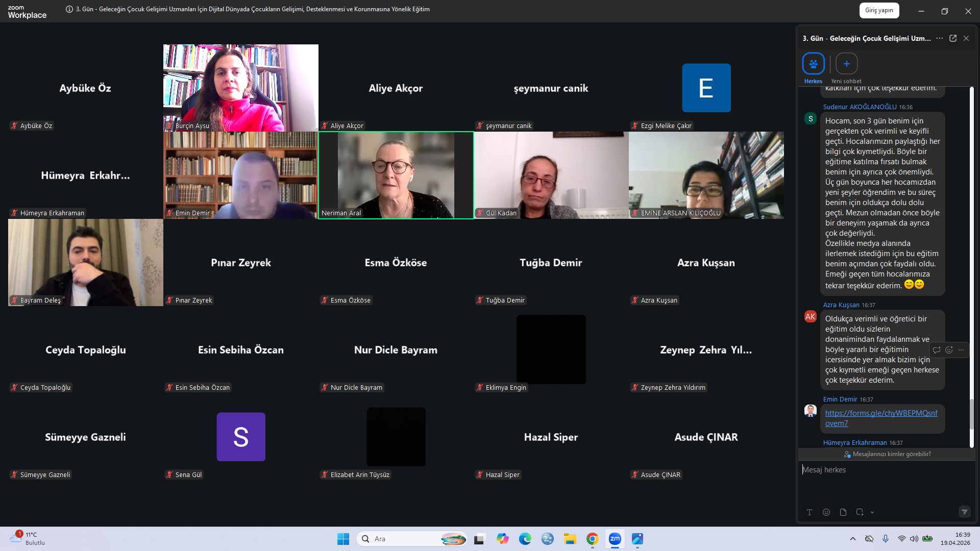Click the Esin Sebiha Özcan name label
This screenshot has width=980, height=551.
(198, 387)
